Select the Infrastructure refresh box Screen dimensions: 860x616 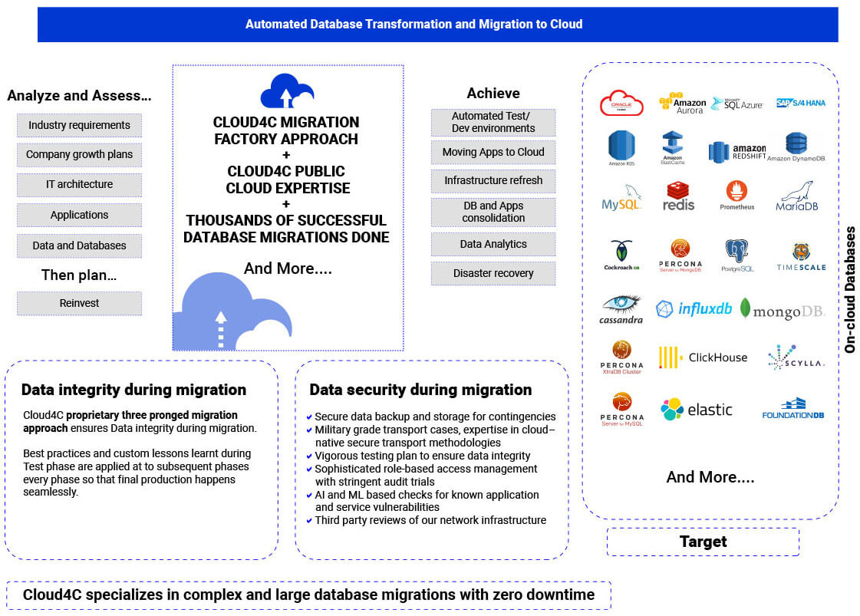[x=493, y=181]
